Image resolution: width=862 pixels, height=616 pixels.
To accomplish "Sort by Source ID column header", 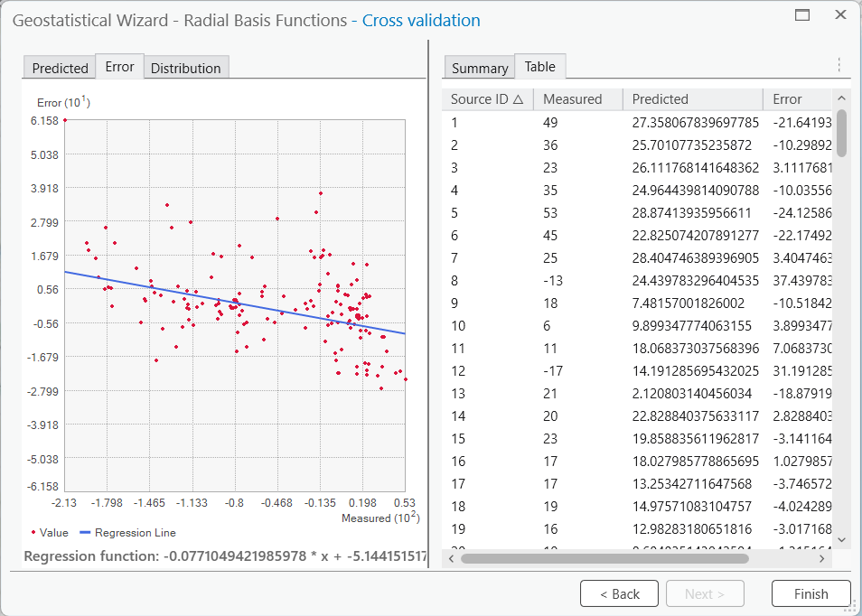I will click(x=487, y=99).
